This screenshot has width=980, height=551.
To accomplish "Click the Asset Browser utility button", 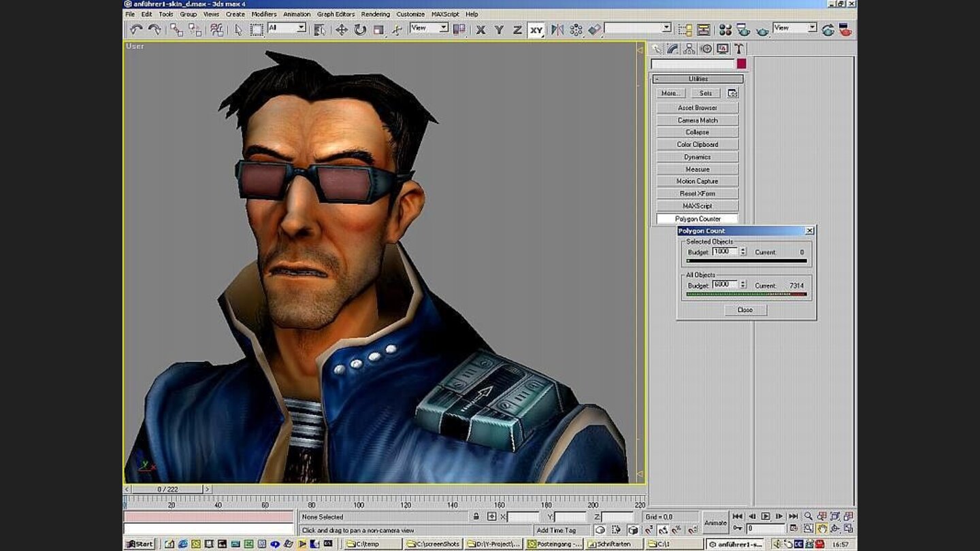I will click(698, 108).
